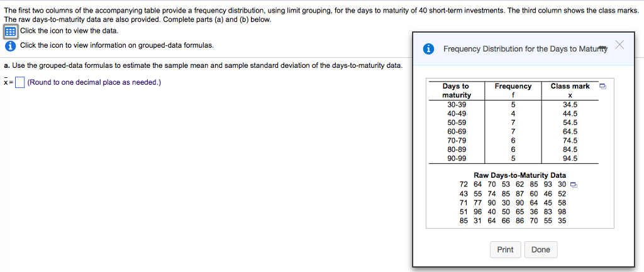Click the Print button

505,250
